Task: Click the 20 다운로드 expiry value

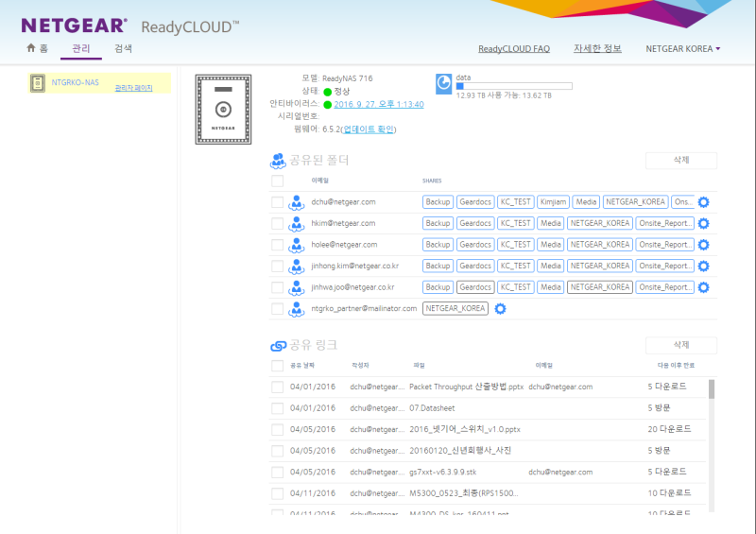Action: [x=670, y=429]
